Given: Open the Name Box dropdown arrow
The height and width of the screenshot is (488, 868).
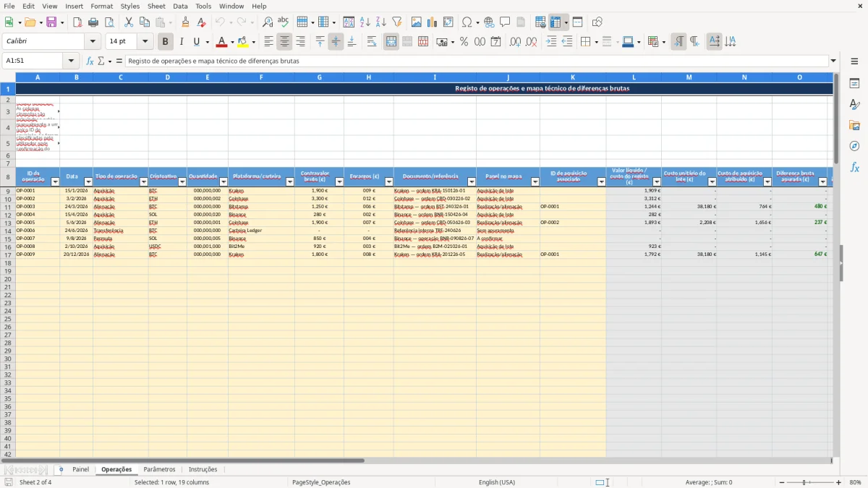Looking at the screenshot, I should 71,61.
